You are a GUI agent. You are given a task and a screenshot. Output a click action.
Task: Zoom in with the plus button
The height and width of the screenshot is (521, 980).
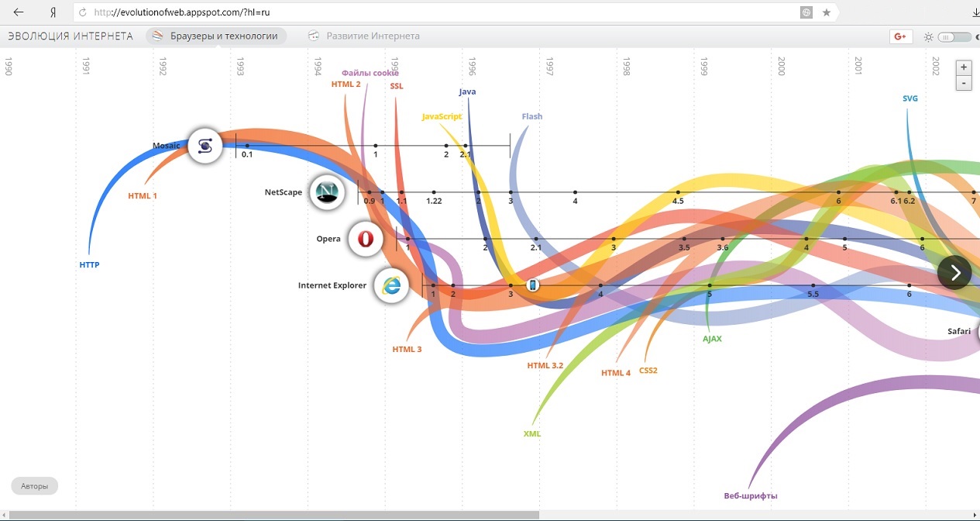pos(964,67)
